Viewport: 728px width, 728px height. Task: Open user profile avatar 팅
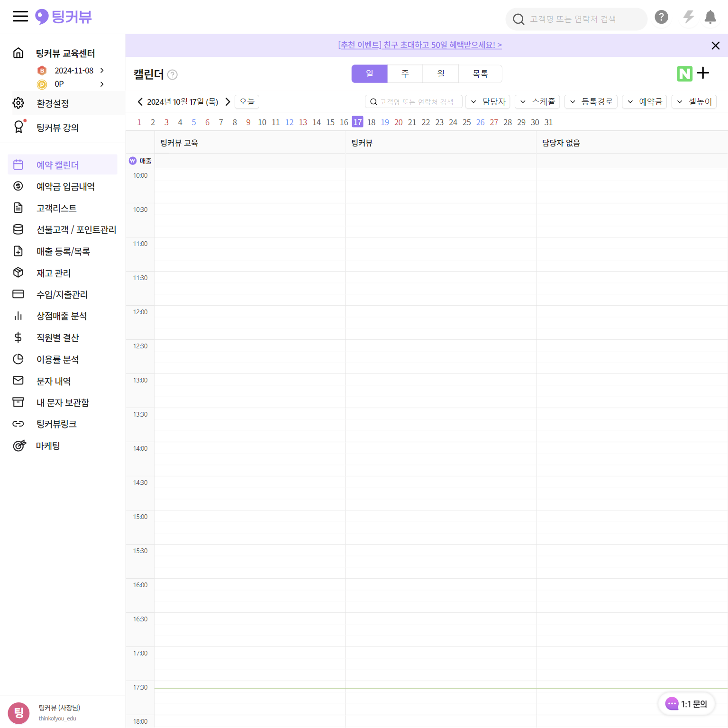pyautogui.click(x=18, y=713)
